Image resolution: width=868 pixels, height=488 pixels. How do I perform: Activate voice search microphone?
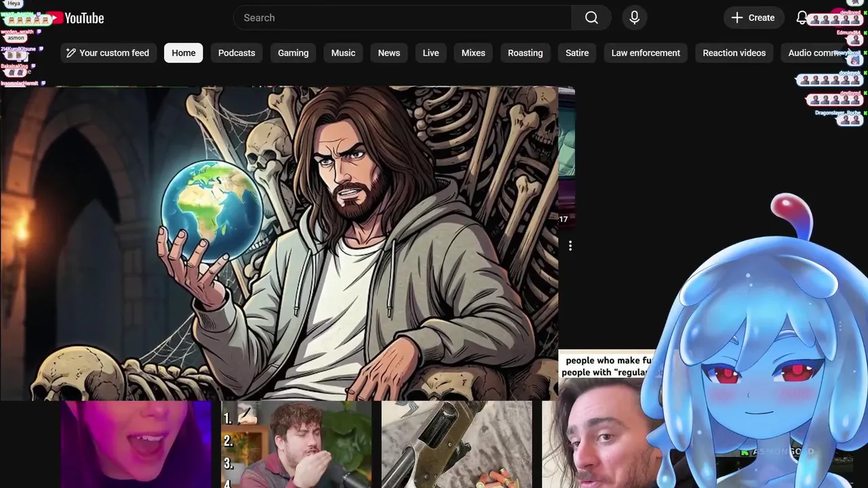(635, 18)
